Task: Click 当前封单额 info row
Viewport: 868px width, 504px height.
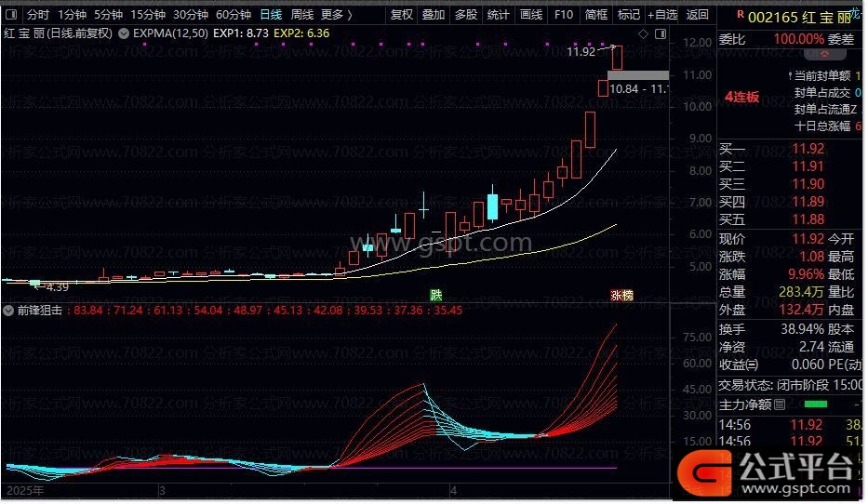Action: [824, 76]
